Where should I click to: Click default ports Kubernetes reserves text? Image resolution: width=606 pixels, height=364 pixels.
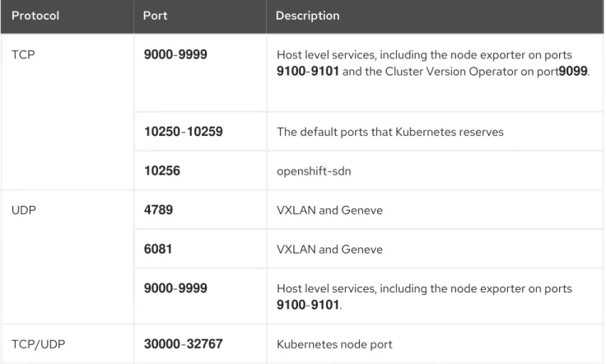(390, 132)
